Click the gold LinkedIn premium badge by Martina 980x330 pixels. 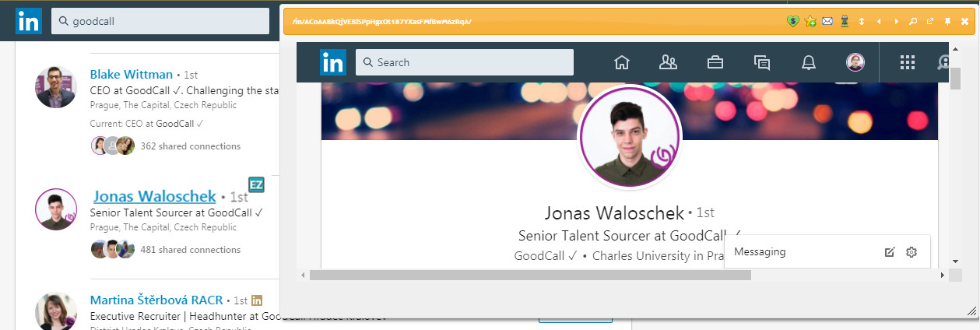(257, 300)
